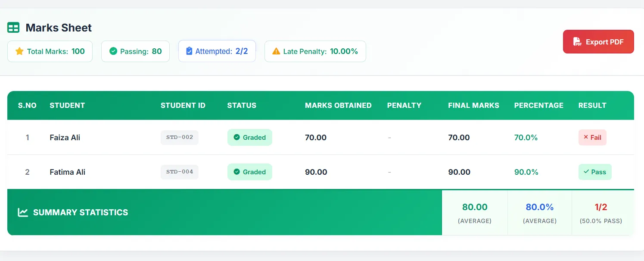
Task: Click the Fail result badge for Faiza Ali
Action: [x=592, y=137]
